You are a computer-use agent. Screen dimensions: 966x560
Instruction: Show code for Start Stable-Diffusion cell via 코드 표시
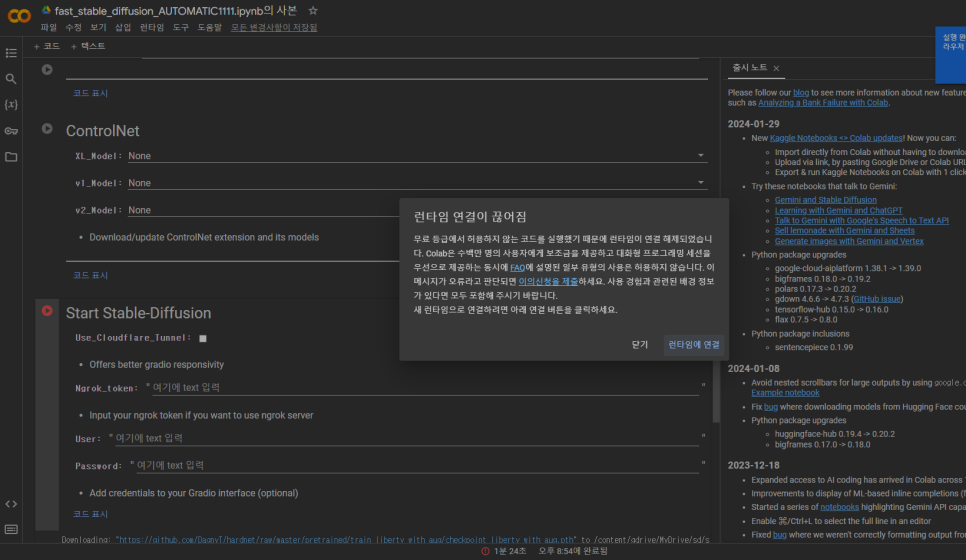(x=90, y=514)
